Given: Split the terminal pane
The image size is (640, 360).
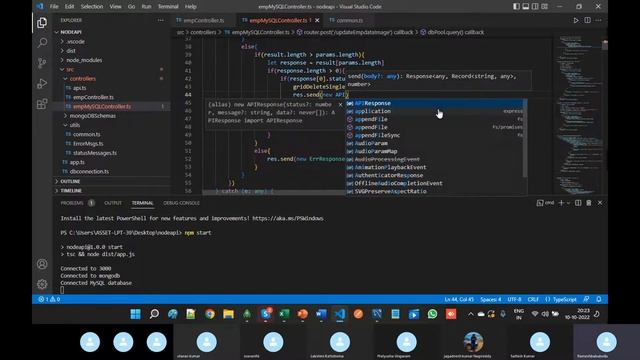Looking at the screenshot, I should pyautogui.click(x=578, y=203).
